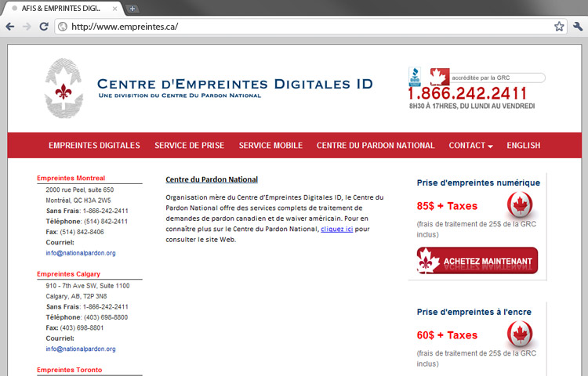This screenshot has width=588, height=376.
Task: Bookmark the page with the star icon
Action: [x=559, y=26]
